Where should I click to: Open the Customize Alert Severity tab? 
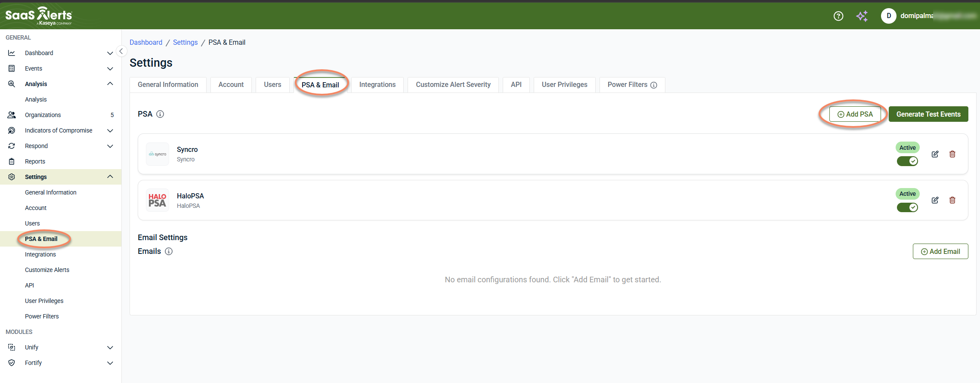pyautogui.click(x=453, y=85)
